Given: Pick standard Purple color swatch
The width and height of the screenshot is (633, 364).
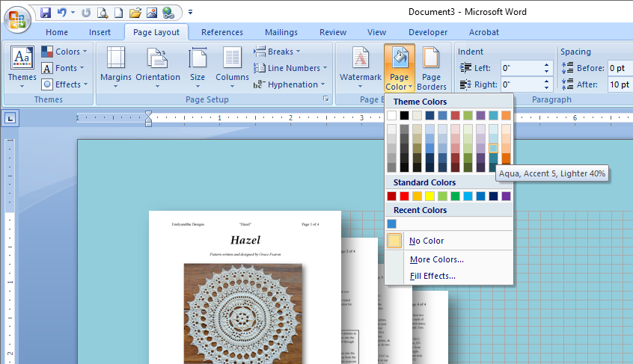Looking at the screenshot, I should tap(506, 197).
